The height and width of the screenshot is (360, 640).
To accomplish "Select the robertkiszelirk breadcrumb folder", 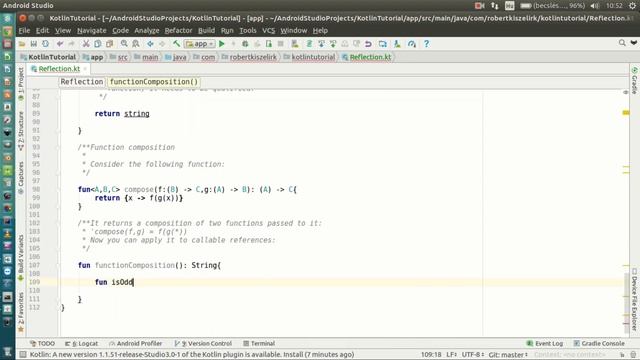I will point(249,57).
